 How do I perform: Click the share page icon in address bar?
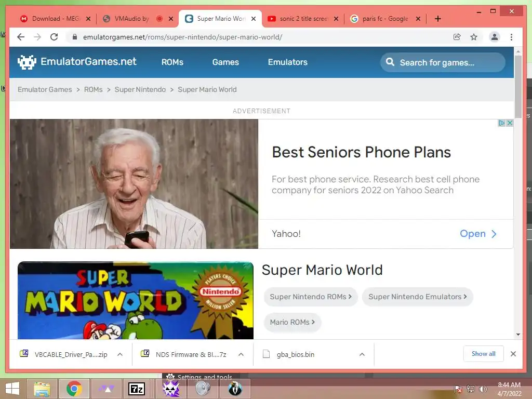(457, 37)
